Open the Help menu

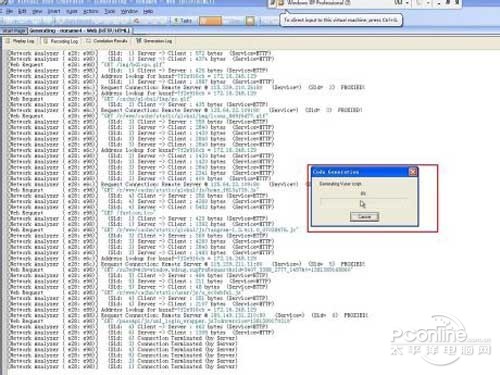[148, 11]
